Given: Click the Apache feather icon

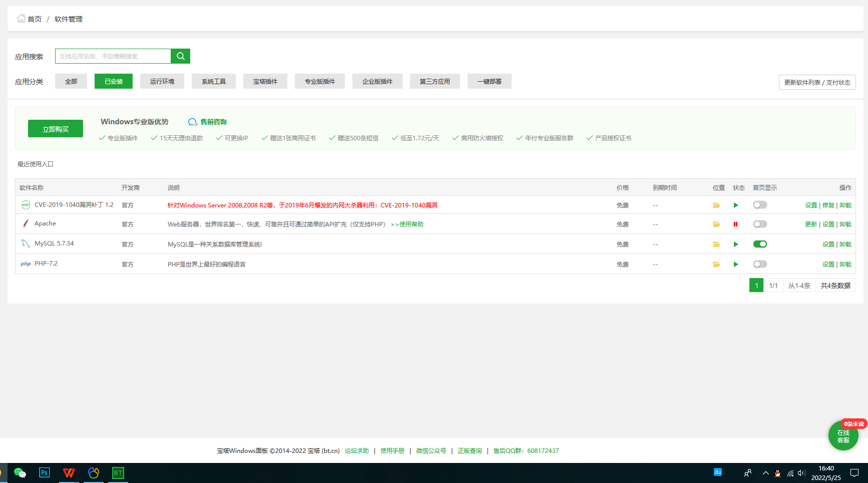Looking at the screenshot, I should coord(26,223).
